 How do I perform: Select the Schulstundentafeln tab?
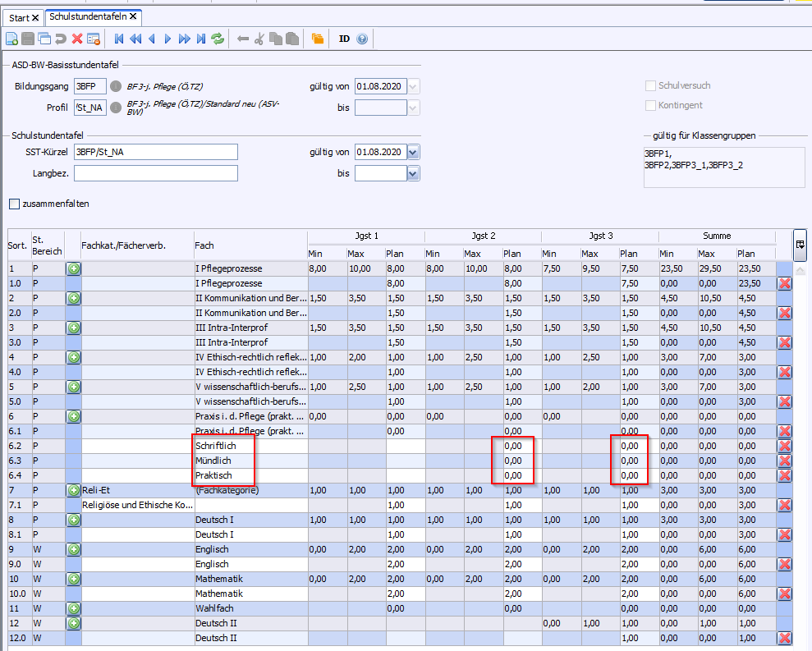click(88, 16)
